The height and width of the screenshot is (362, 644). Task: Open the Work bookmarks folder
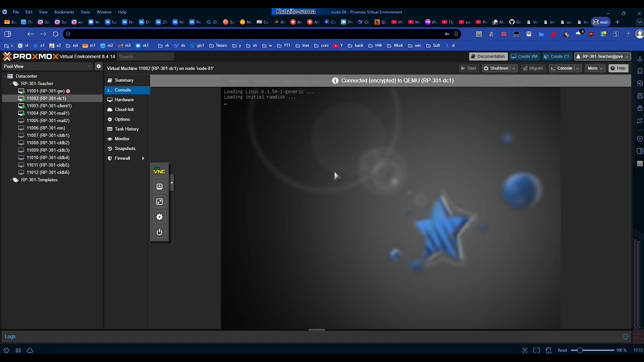coord(394,46)
